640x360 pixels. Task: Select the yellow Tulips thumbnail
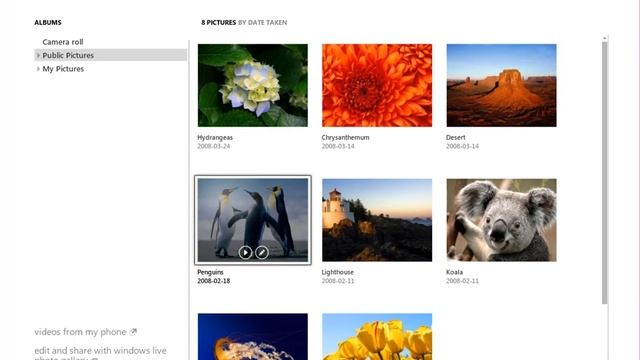click(377, 337)
